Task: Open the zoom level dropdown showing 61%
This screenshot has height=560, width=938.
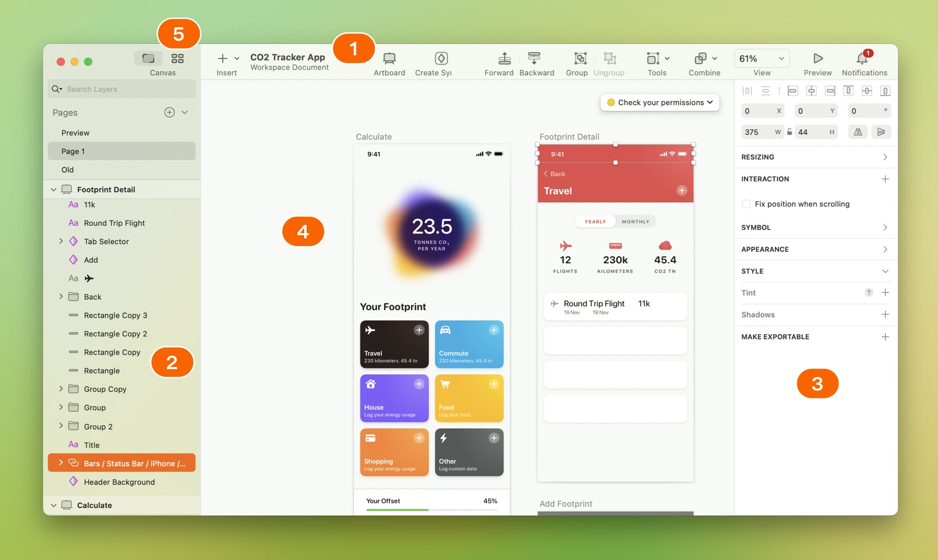Action: click(x=761, y=58)
